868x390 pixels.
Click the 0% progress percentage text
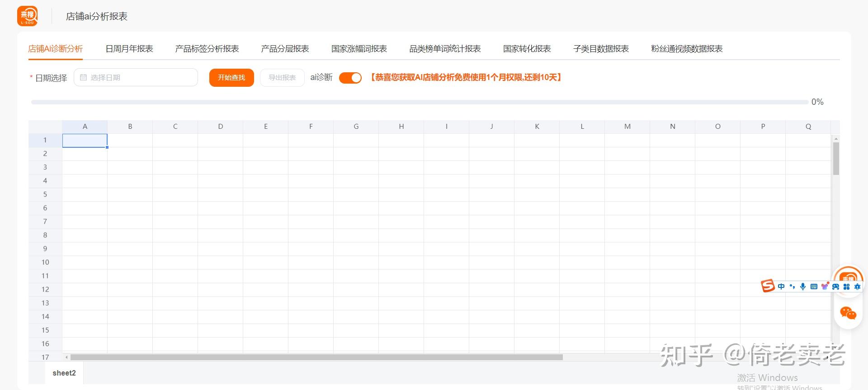[817, 102]
